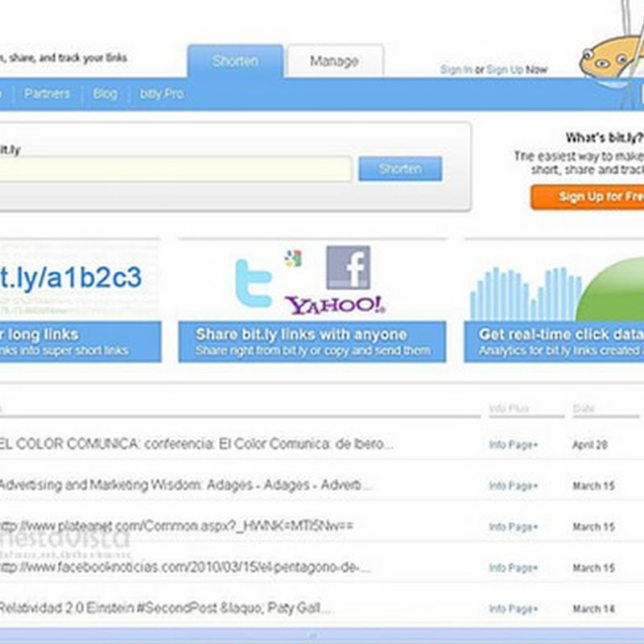This screenshot has width=644, height=644.
Task: Open the Relatividad 2.0 Einstein entry
Action: (x=166, y=609)
